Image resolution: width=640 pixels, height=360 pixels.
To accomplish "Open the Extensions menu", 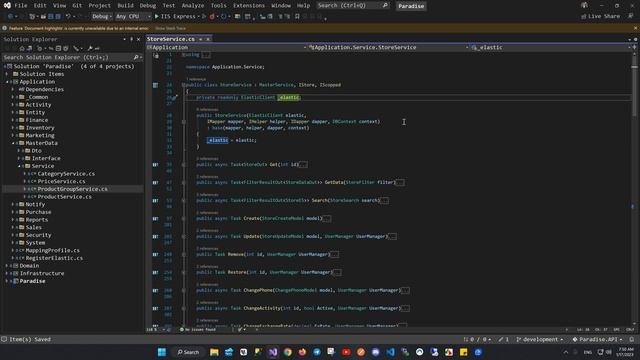I will [249, 6].
